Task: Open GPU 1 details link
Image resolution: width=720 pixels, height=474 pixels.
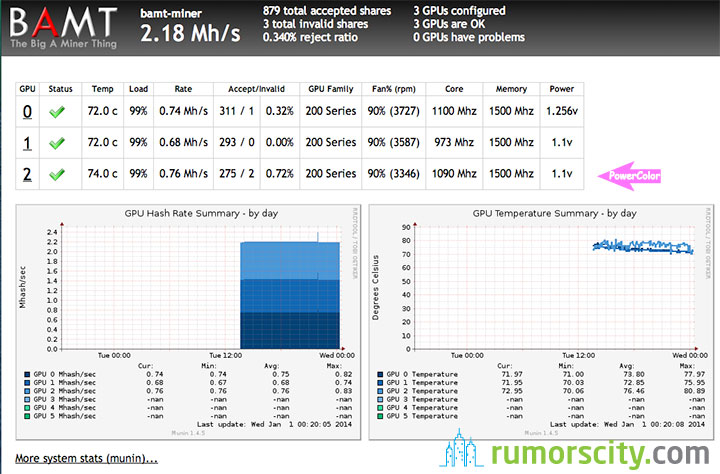Action: coord(27,143)
